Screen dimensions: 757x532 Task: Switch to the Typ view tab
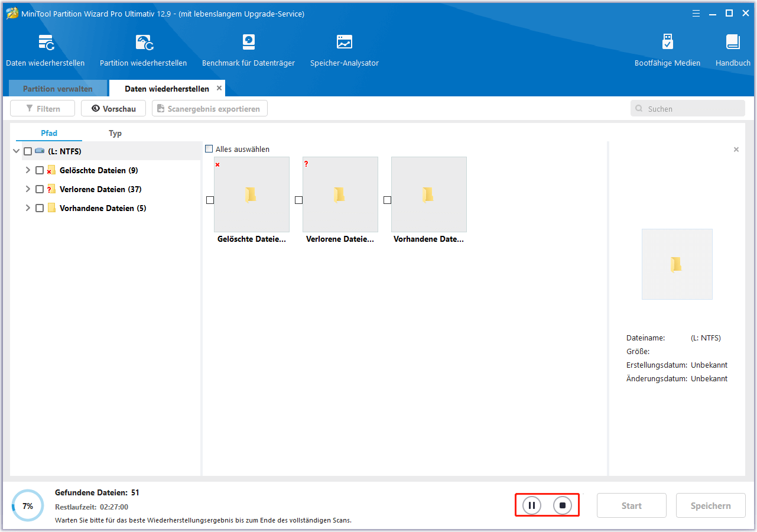[115, 133]
